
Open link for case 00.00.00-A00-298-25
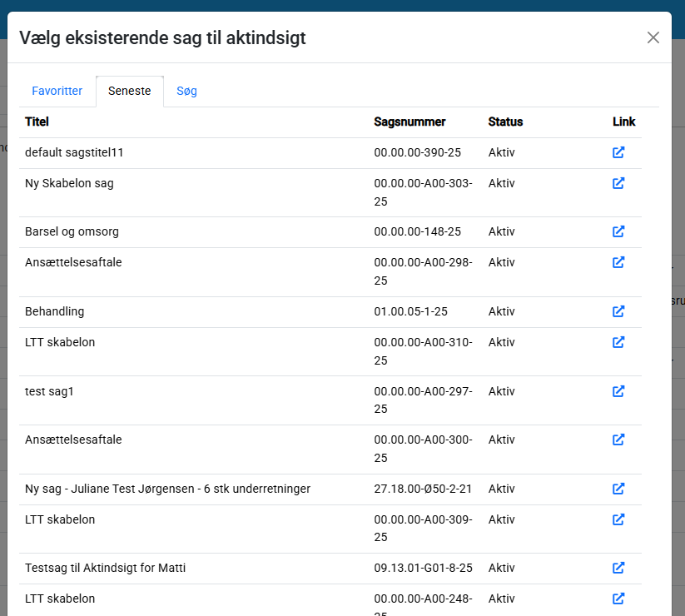618,262
